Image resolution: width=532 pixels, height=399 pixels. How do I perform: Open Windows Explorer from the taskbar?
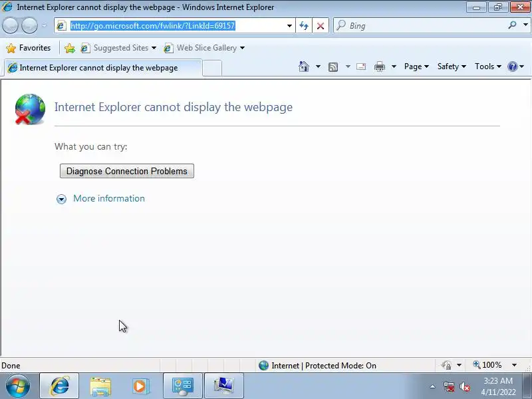point(100,386)
